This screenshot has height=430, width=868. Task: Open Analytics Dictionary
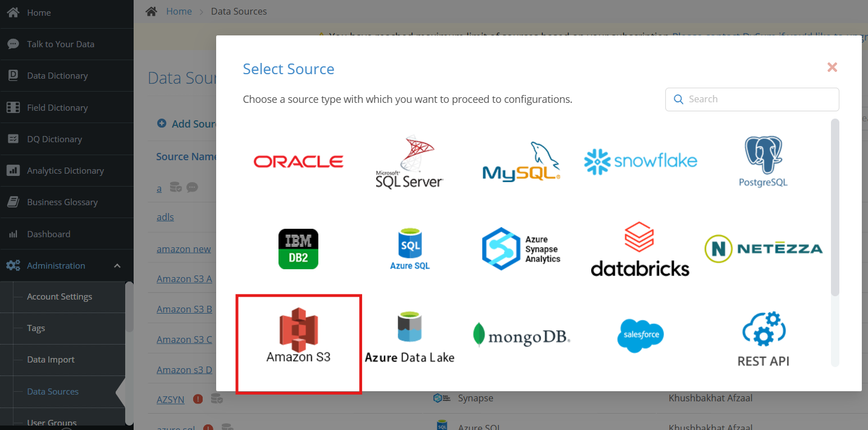pyautogui.click(x=67, y=170)
